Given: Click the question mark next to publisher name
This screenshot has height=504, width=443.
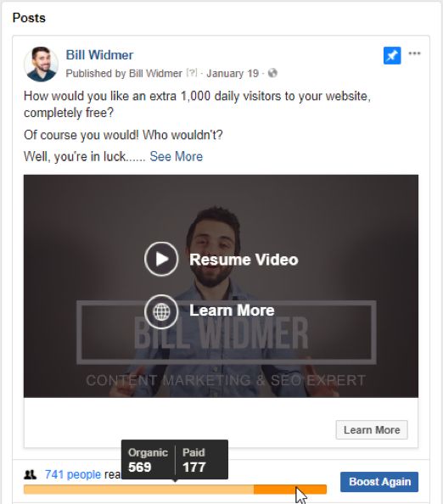Looking at the screenshot, I should click(x=192, y=73).
